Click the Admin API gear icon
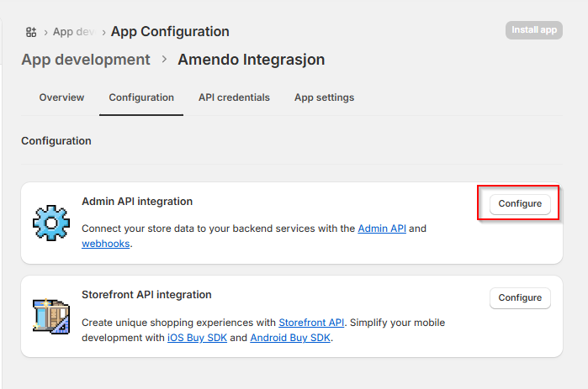Screen dimensions: 588x389 (50, 223)
